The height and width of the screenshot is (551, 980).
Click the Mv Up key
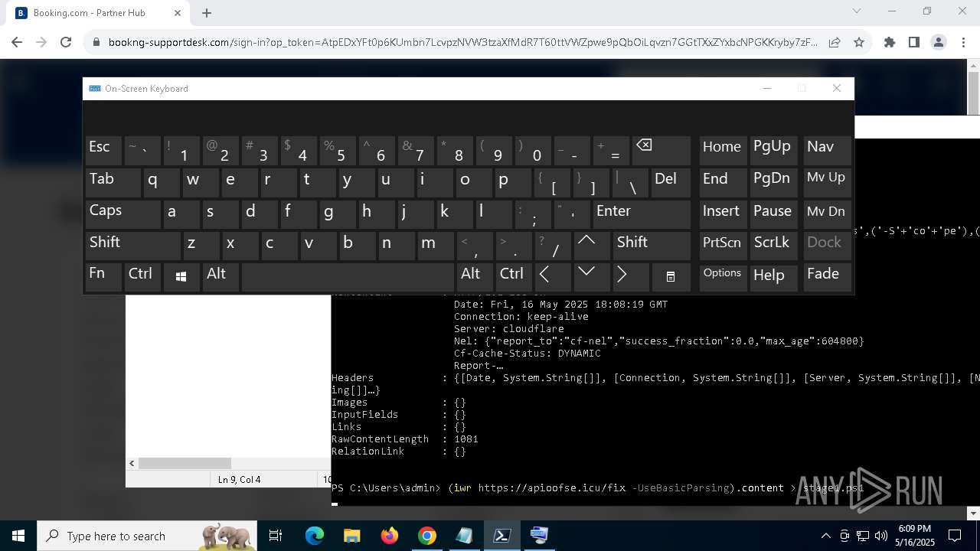[827, 182]
